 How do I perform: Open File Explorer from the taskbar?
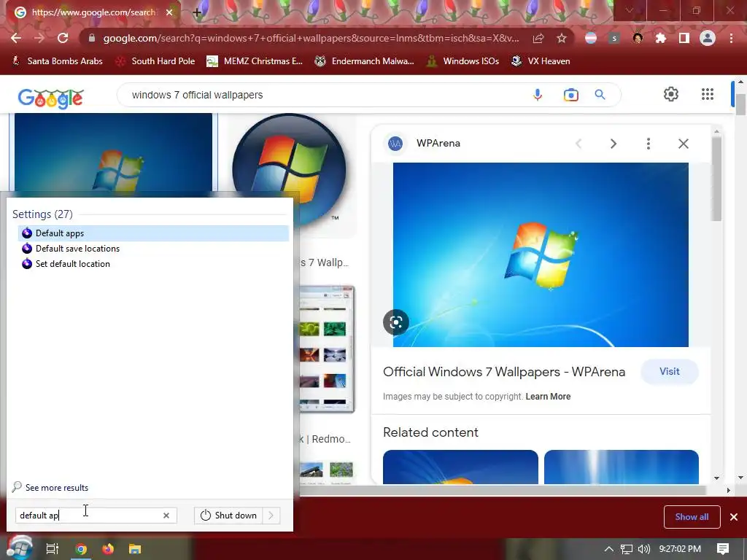click(135, 549)
